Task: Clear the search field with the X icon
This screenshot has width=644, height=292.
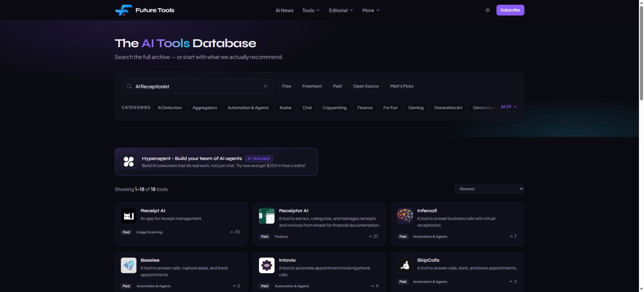Action: [265, 86]
